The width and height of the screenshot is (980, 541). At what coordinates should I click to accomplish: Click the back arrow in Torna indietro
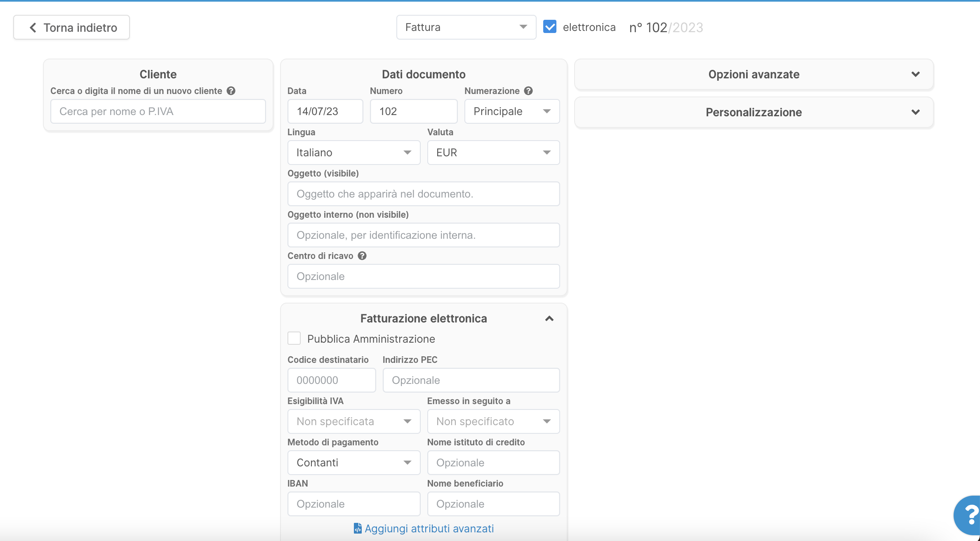[x=33, y=28]
